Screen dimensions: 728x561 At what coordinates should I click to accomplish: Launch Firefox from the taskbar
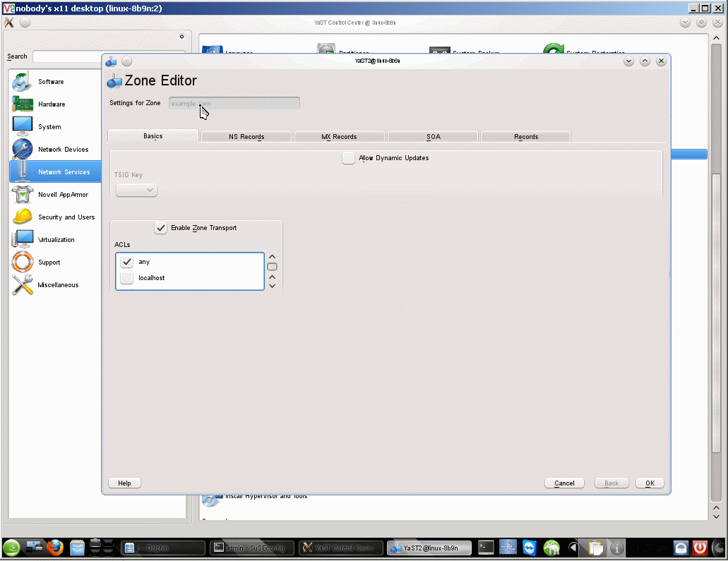[55, 548]
